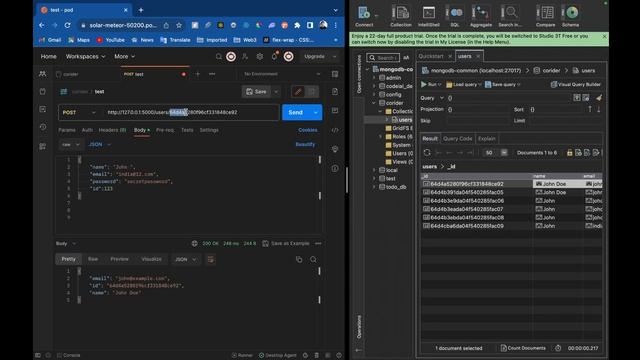Open Postman notifications bell
640x360 pixels.
coord(274,56)
